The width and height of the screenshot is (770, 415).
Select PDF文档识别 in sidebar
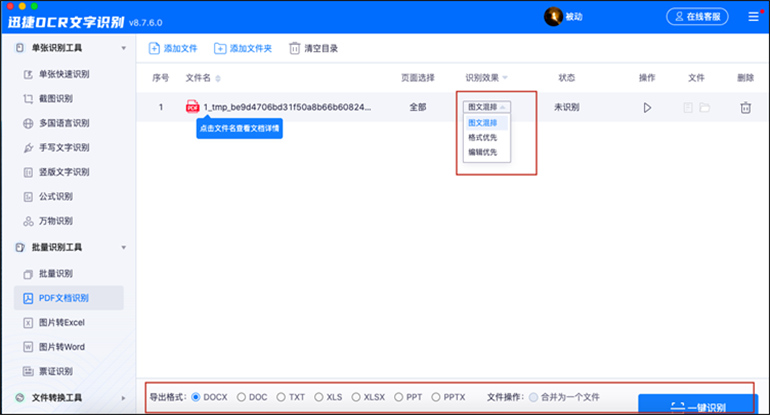tap(69, 298)
